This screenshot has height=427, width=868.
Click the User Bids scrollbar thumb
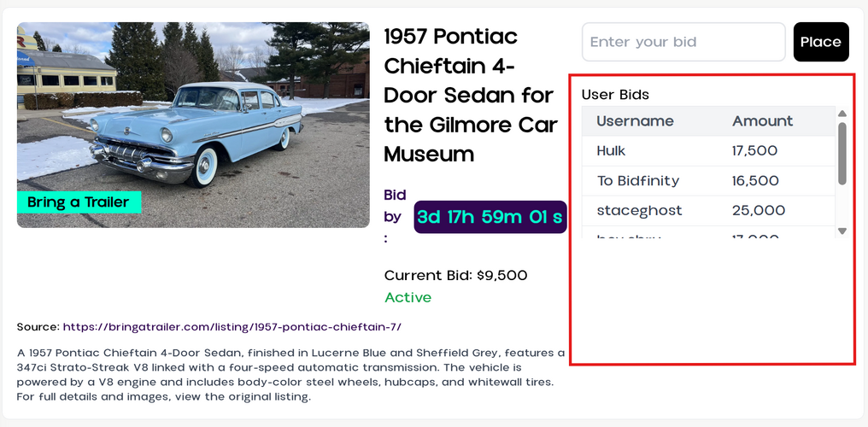pos(842,154)
